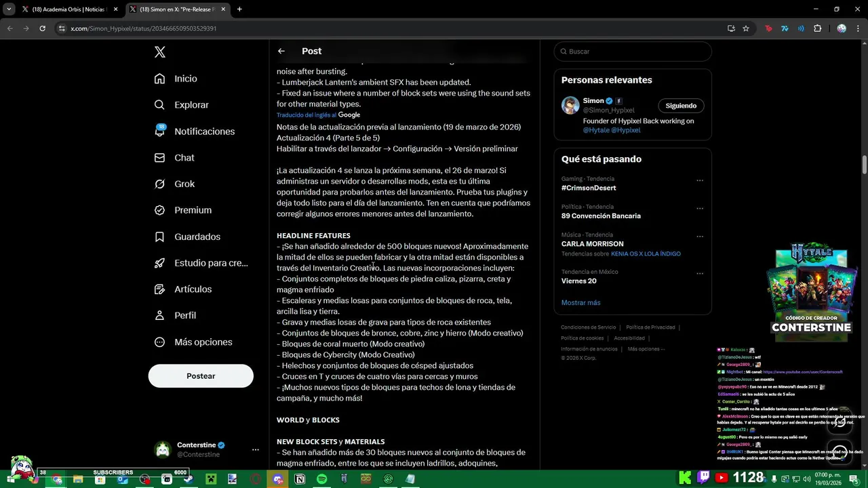868x488 pixels.
Task: Open Steam from taskbar
Action: (189, 479)
